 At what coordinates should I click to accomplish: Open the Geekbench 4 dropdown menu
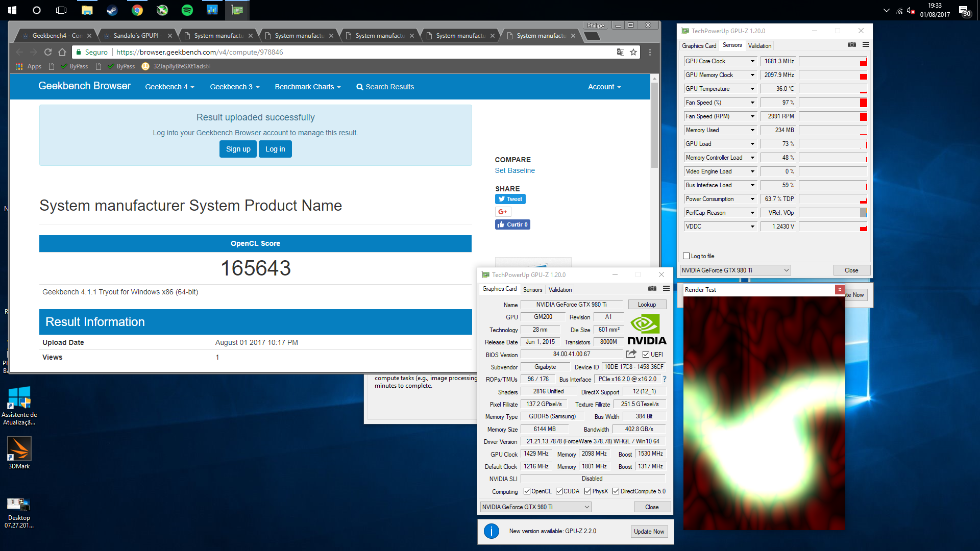tap(169, 87)
